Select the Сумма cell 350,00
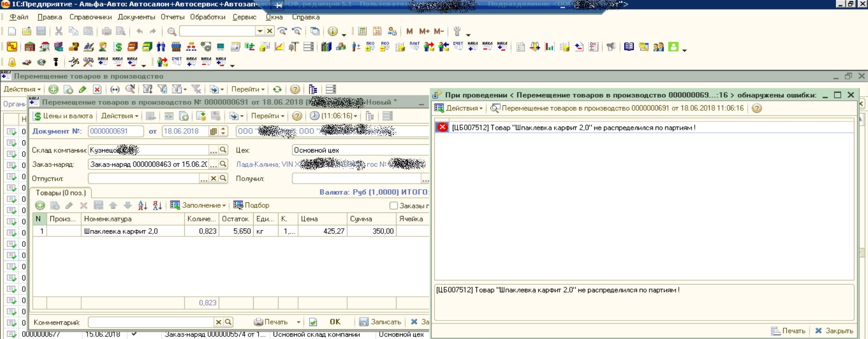 372,231
